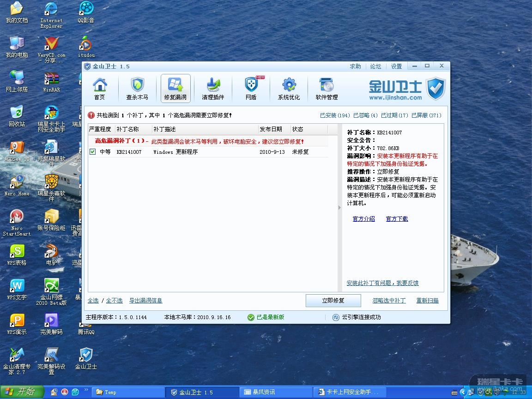Image resolution: width=532 pixels, height=399 pixels.
Task: Show the 已屏蔽 (371) patches list
Action: click(x=426, y=115)
